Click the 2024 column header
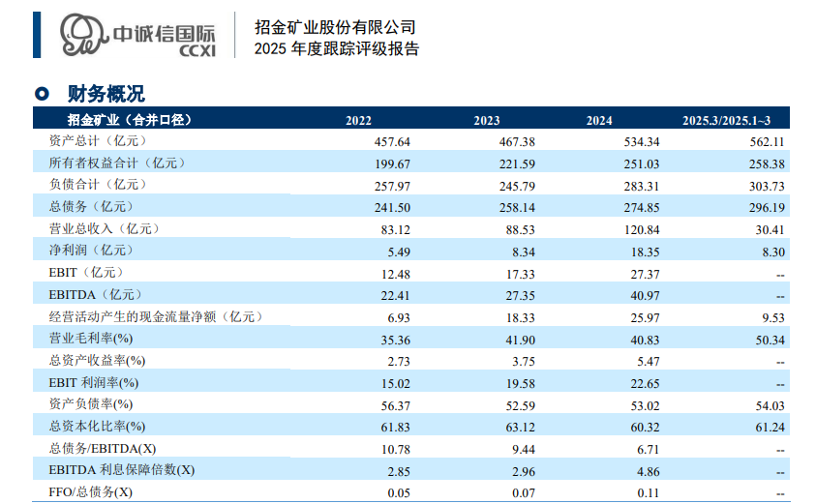The image size is (816, 504). pos(599,121)
